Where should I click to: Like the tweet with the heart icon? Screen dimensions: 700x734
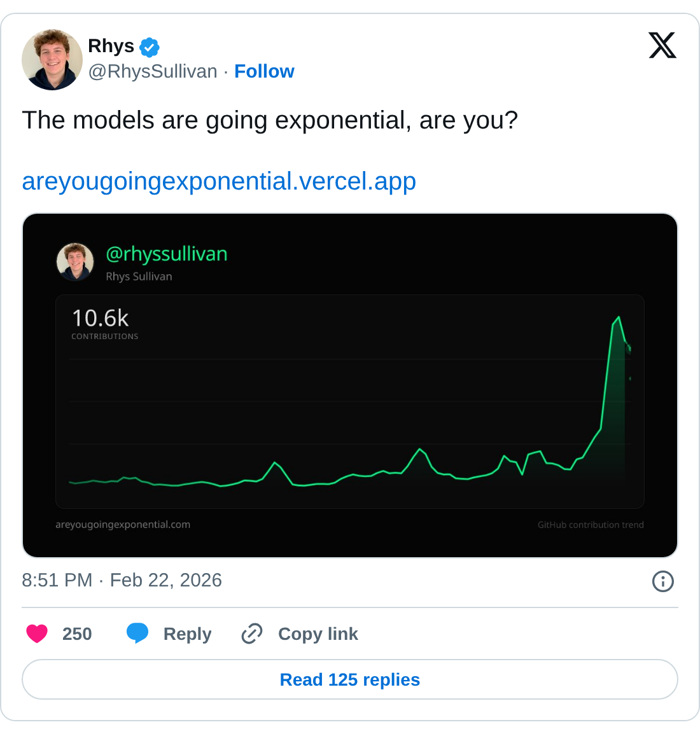37,634
